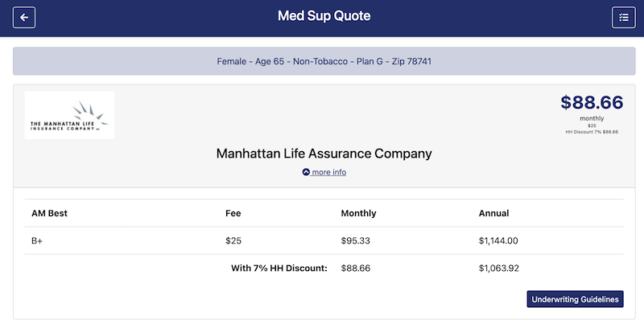Open the list menu icon in header
Screen dimensions: 644x324
(x=623, y=18)
